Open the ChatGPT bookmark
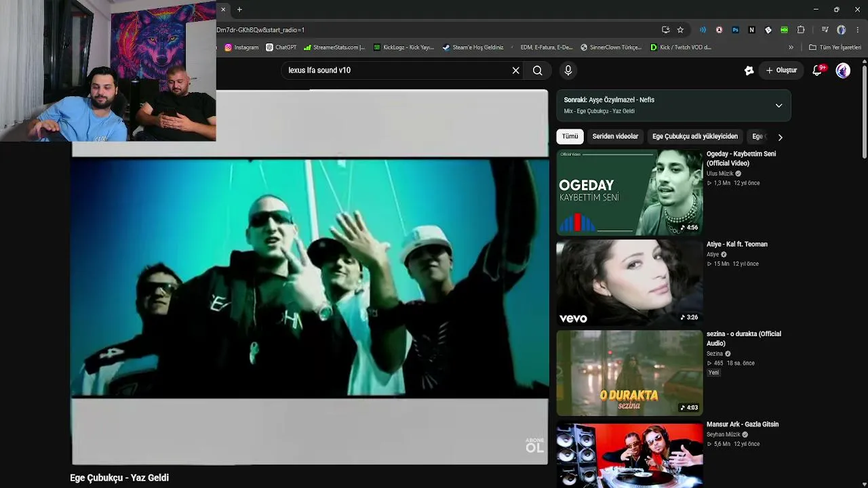Screen dimensions: 868x488 pyautogui.click(x=281, y=47)
